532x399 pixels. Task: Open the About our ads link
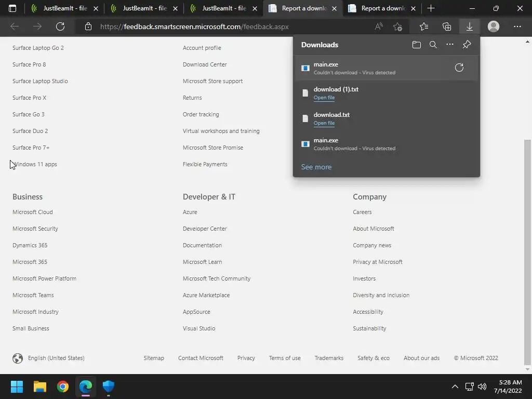point(421,358)
